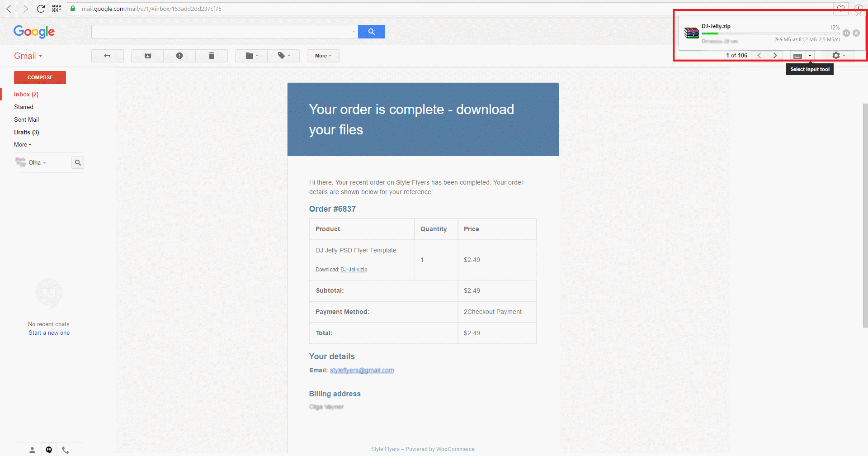The width and height of the screenshot is (868, 456).
Task: Delete the email using the trash icon
Action: (211, 56)
